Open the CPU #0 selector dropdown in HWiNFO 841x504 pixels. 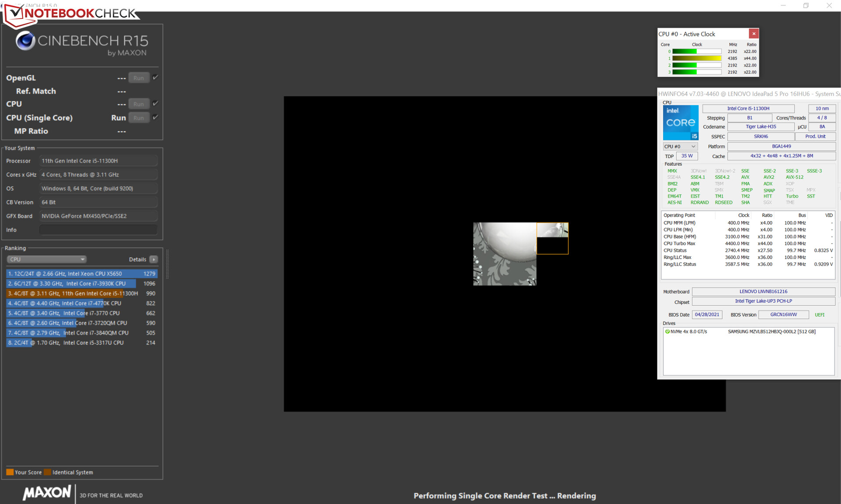(x=680, y=146)
